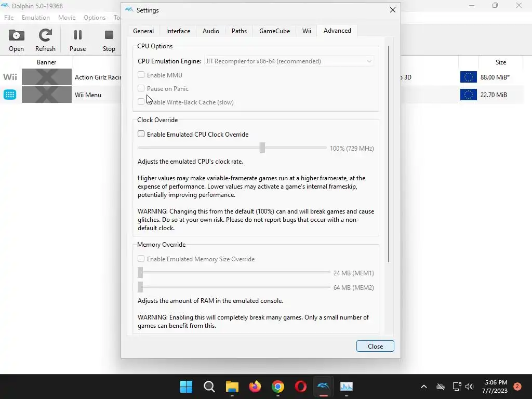Open File Explorer from the taskbar
Screen dimensions: 532x399
click(x=232, y=387)
